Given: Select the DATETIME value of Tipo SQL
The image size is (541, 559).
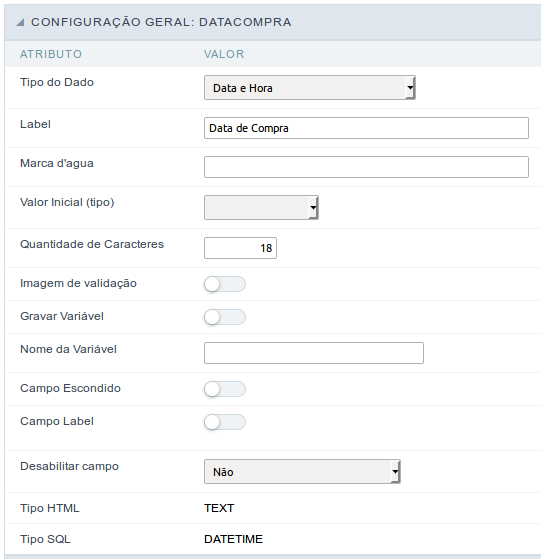Looking at the screenshot, I should tap(233, 539).
